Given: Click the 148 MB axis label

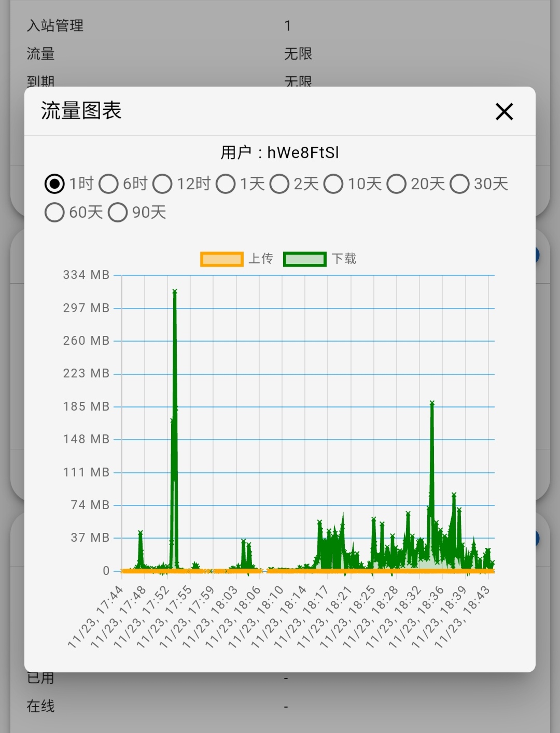Looking at the screenshot, I should click(x=87, y=439).
